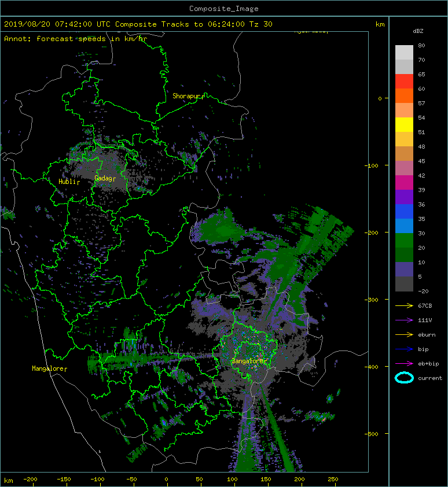Click the Composite_Image title text
Viewport: 448px width, 487px height.
tap(224, 9)
